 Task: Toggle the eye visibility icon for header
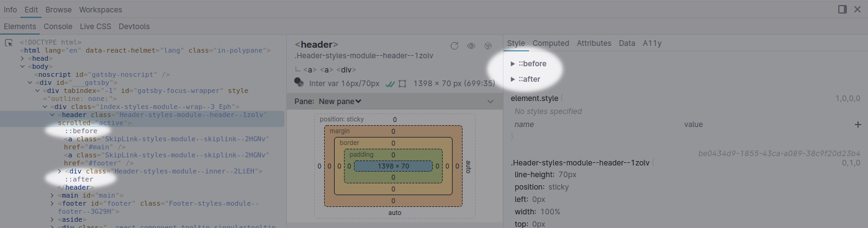(x=471, y=46)
